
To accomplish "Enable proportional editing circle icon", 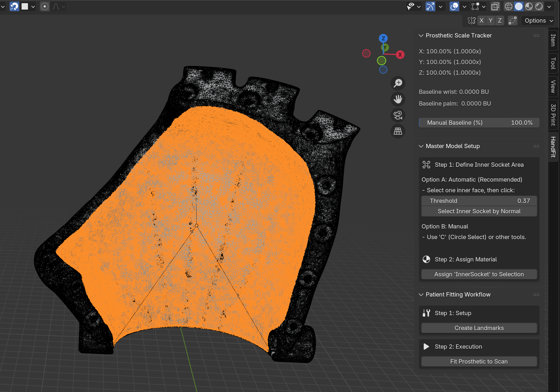I will [45, 6].
